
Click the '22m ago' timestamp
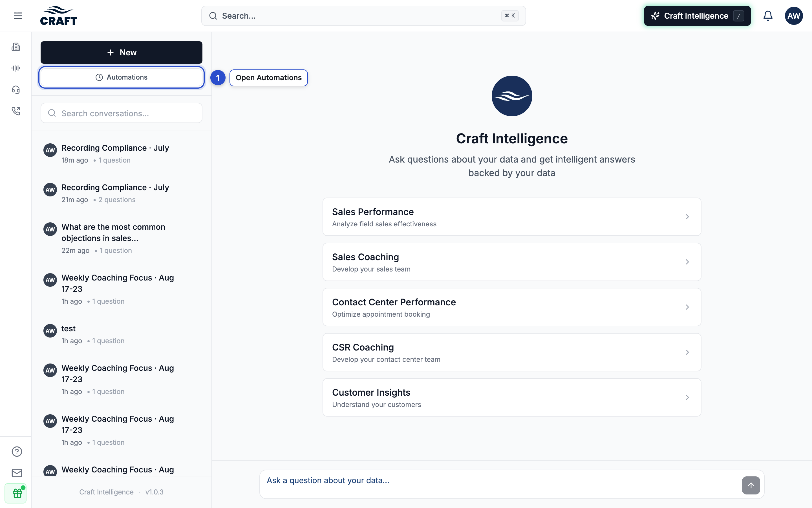pos(75,250)
